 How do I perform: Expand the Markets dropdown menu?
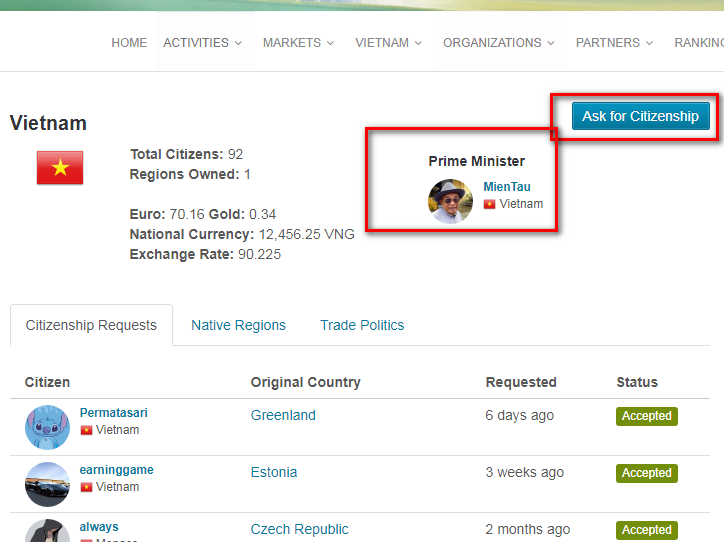pyautogui.click(x=298, y=43)
